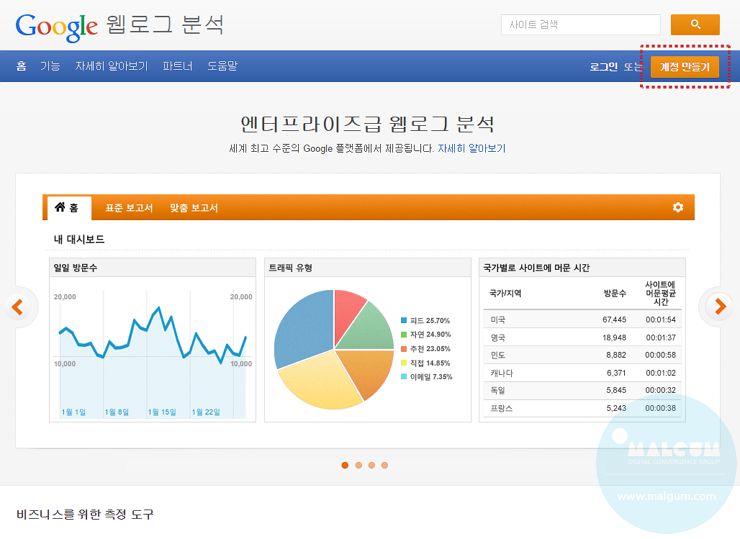This screenshot has width=740, height=539.
Task: Go to previous slide with left arrow
Action: [18, 307]
